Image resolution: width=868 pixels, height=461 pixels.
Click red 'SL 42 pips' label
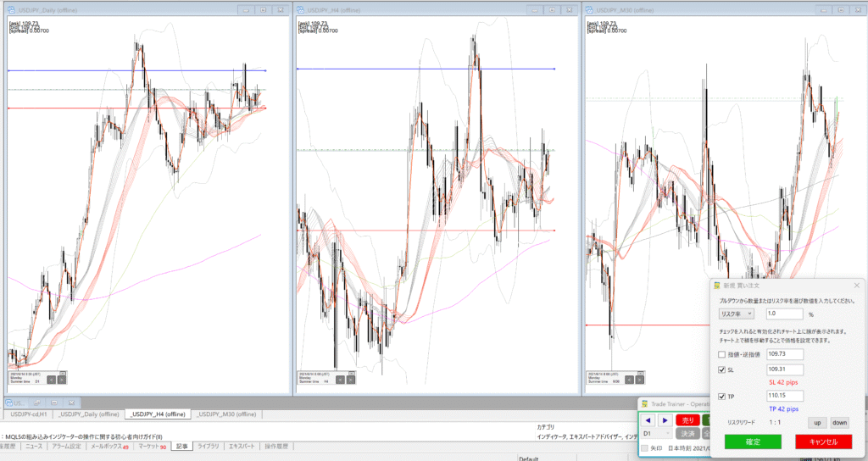pos(783,382)
